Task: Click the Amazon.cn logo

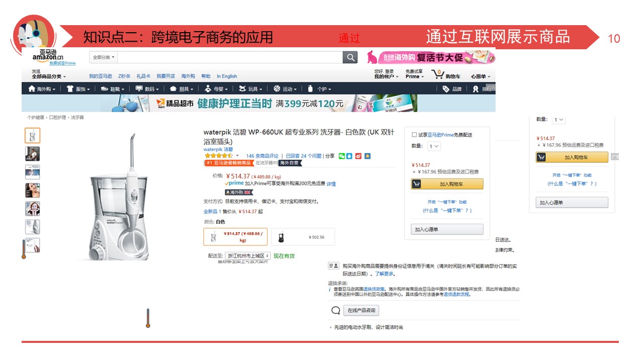Action: point(48,57)
